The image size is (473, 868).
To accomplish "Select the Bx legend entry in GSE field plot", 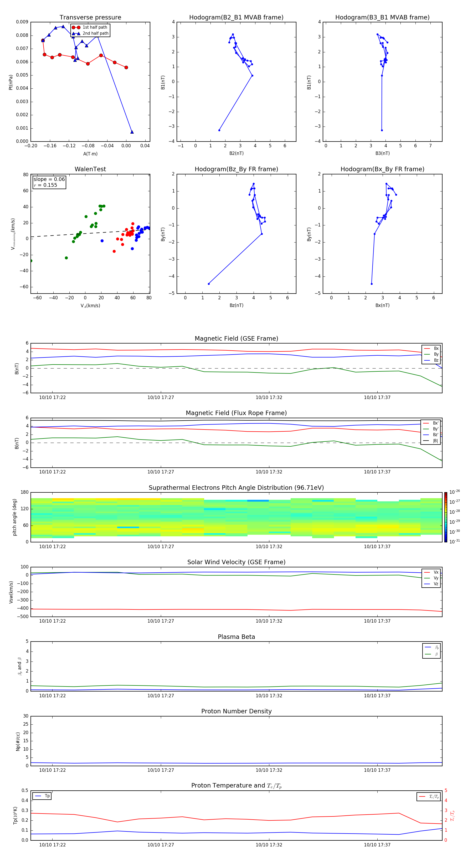I will pyautogui.click(x=431, y=349).
